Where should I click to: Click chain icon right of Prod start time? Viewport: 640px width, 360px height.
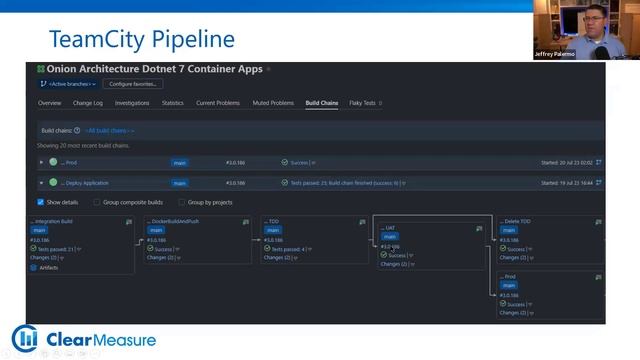598,162
